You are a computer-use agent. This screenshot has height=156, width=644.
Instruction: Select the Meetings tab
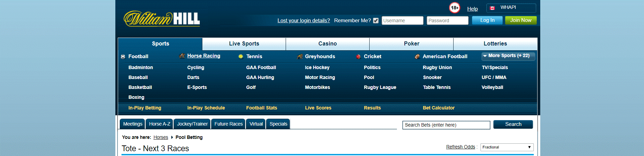(132, 124)
